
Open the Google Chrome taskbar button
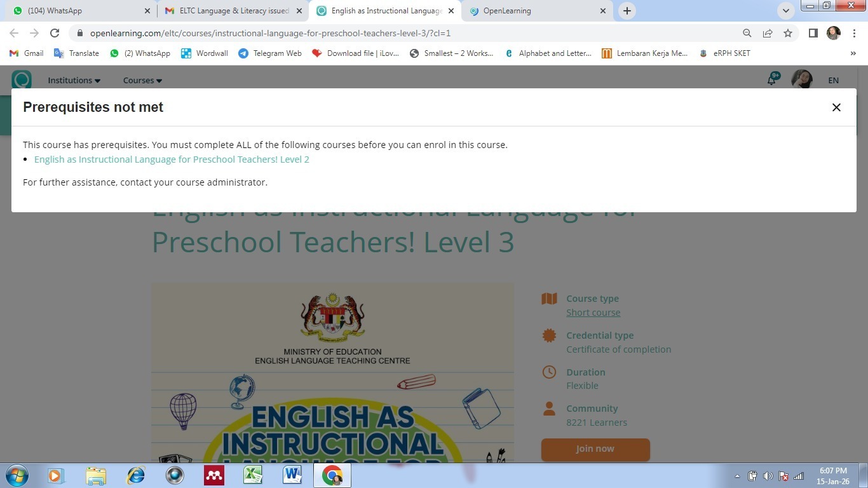[332, 475]
